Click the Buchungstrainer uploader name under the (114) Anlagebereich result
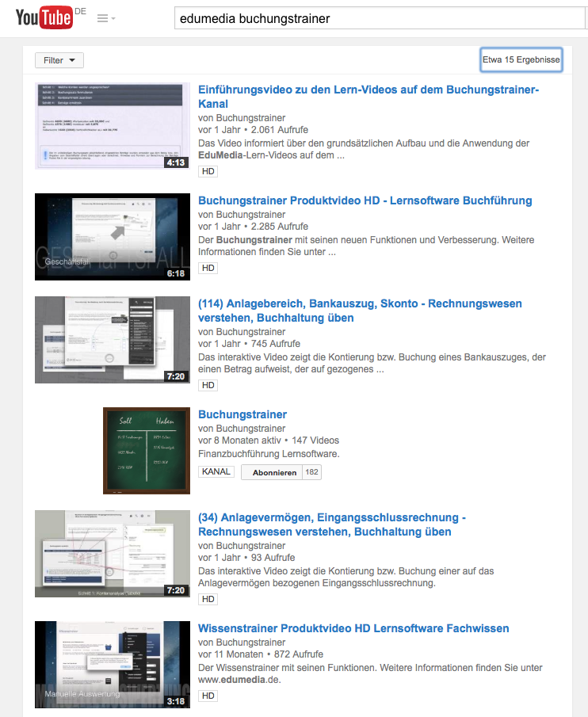 point(250,332)
